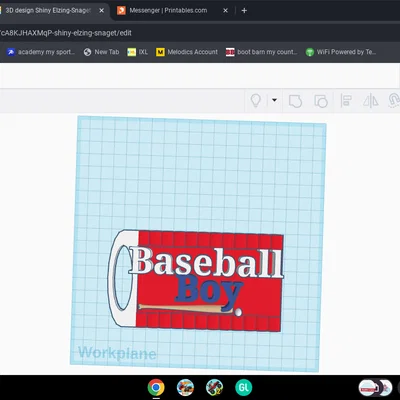Viewport: 400px width, 400px height.
Task: Open the boot barn my count bookmark
Action: (x=261, y=52)
